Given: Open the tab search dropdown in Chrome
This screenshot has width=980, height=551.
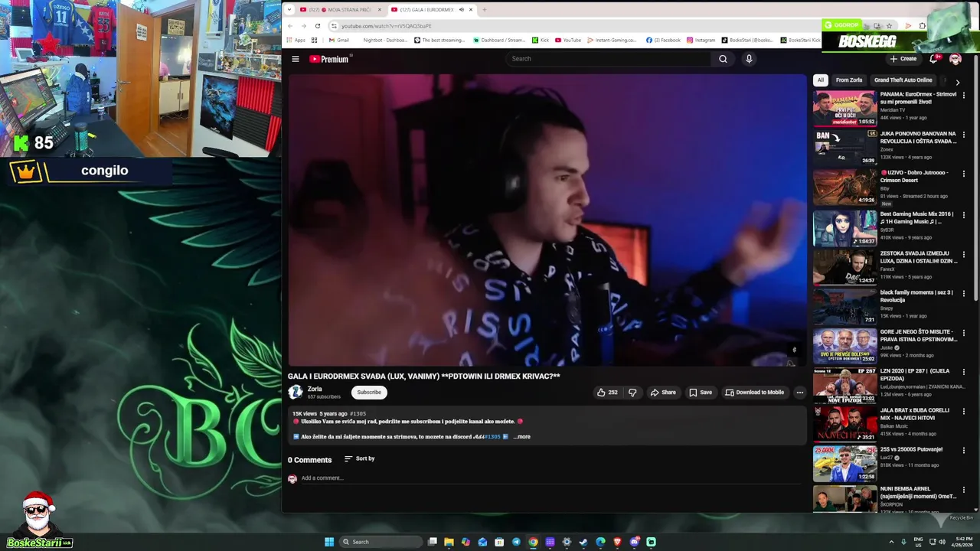Looking at the screenshot, I should click(289, 10).
